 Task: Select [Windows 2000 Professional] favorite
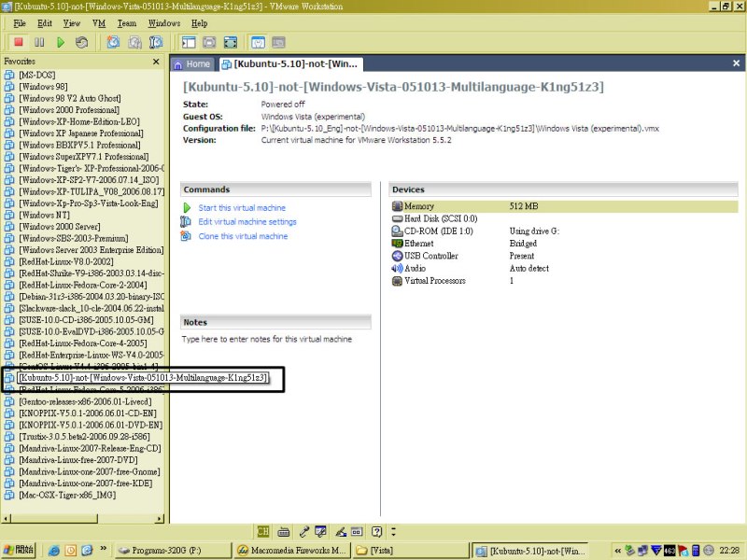68,110
